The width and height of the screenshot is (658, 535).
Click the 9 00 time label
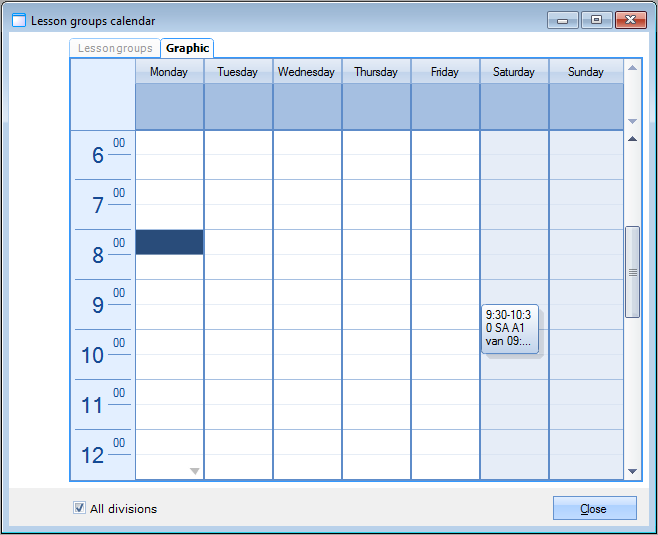click(x=103, y=305)
